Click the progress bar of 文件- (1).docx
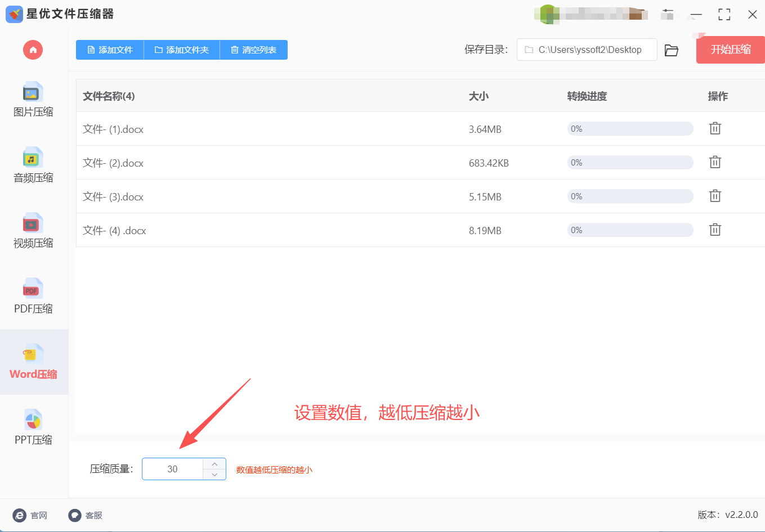This screenshot has height=532, width=765. click(x=630, y=129)
